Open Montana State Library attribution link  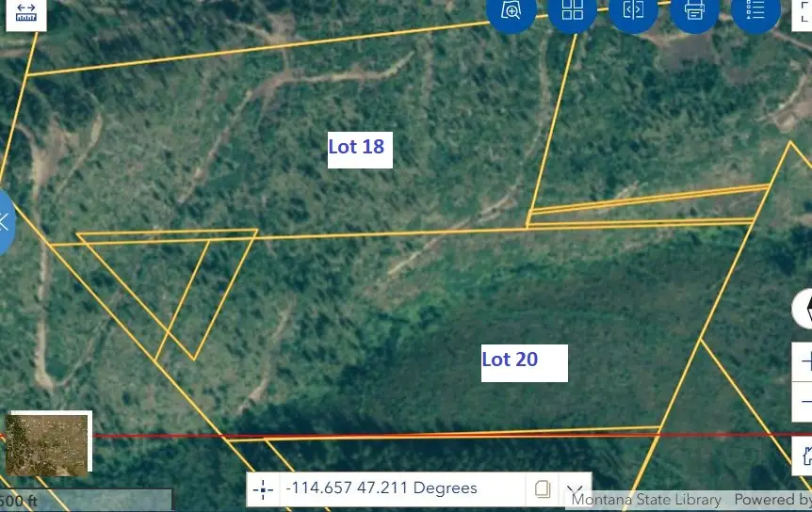pos(645,500)
